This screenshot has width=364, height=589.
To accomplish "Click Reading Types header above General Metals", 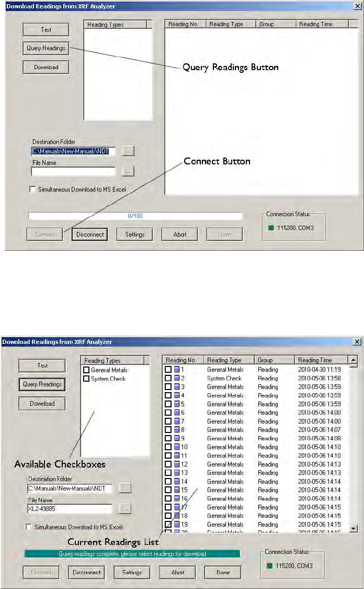I will click(x=112, y=361).
